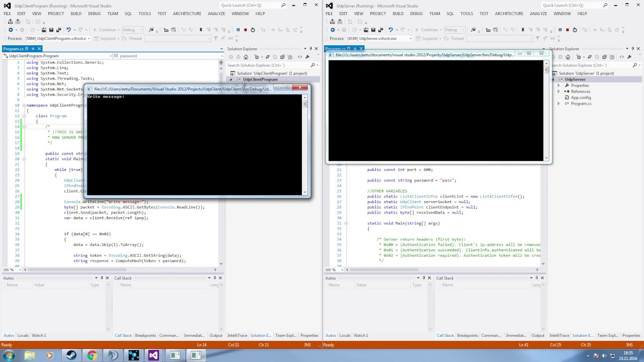This screenshot has height=362, width=644.
Task: Click Undo in the UdpClientProgram toolbar
Action: click(x=68, y=30)
